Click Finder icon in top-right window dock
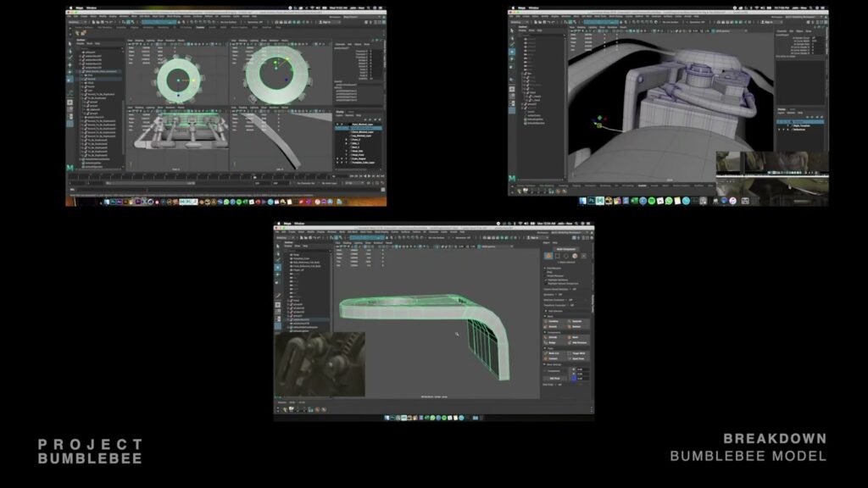This screenshot has width=868, height=488. tap(583, 200)
